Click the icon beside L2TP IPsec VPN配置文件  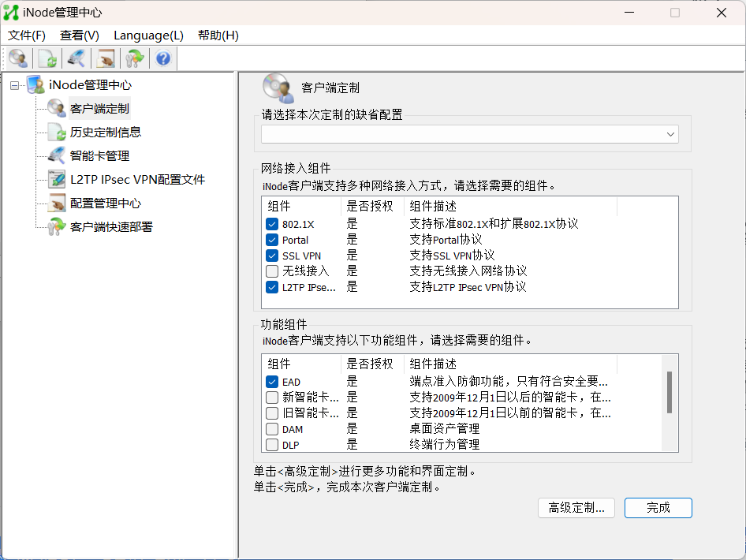[57, 179]
